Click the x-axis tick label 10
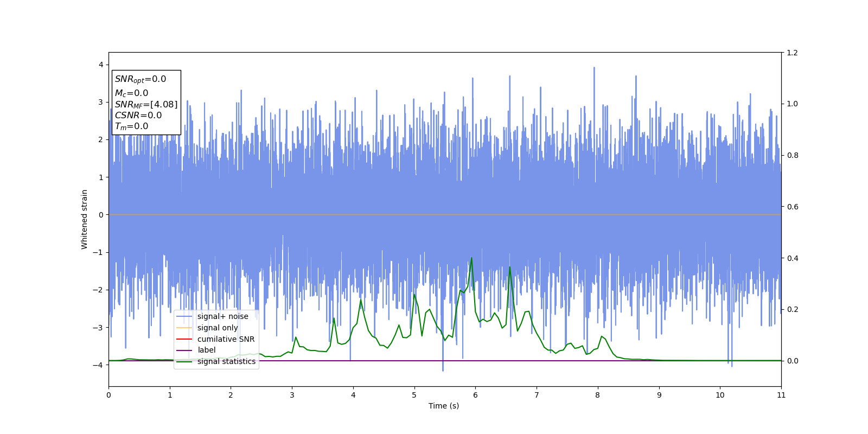Viewport: 868px width, 434px height. click(720, 395)
